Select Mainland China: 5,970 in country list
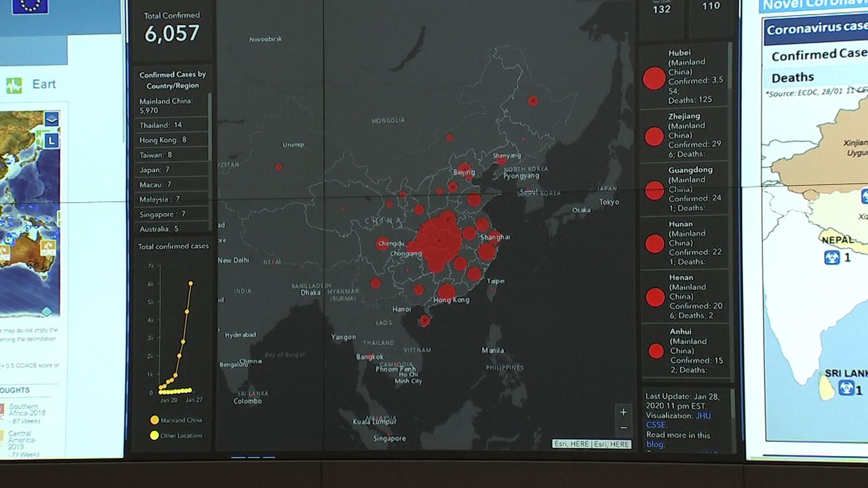The width and height of the screenshot is (868, 488). pos(170,105)
